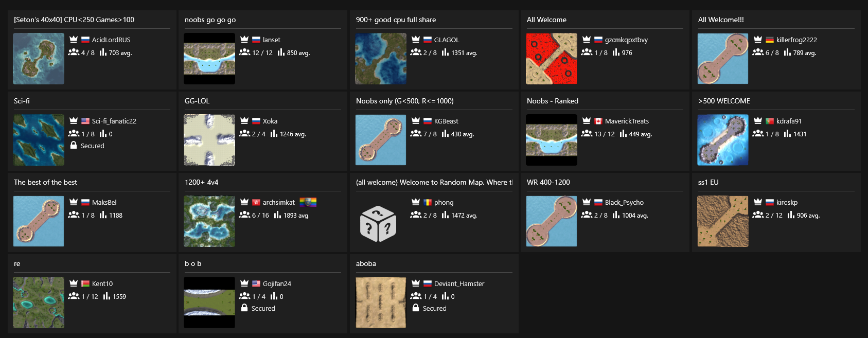The width and height of the screenshot is (868, 338).
Task: Click the lock icon in aboba lobby
Action: 416,308
